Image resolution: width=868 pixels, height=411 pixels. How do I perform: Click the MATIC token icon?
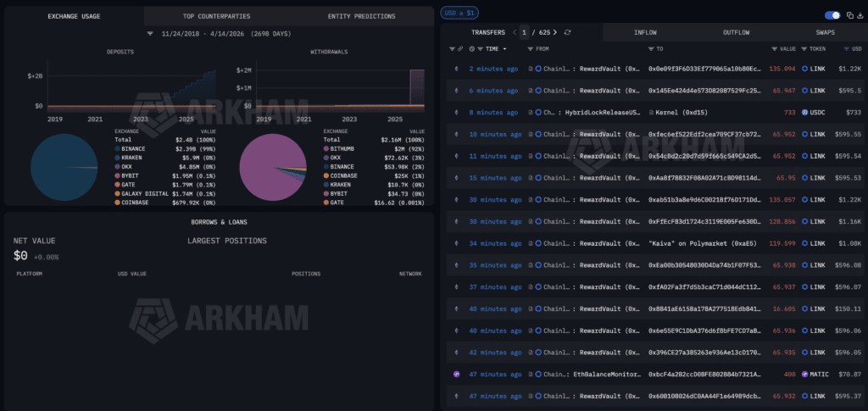click(x=805, y=375)
